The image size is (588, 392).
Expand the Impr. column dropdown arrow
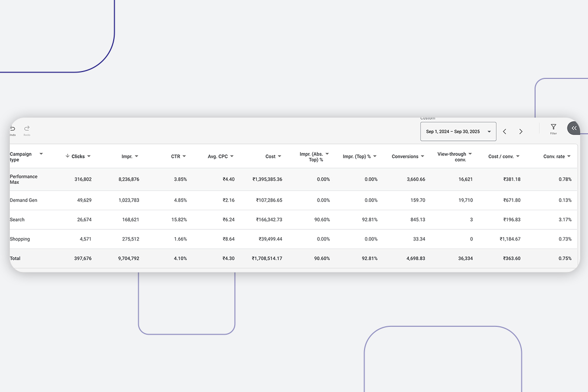[x=137, y=157]
